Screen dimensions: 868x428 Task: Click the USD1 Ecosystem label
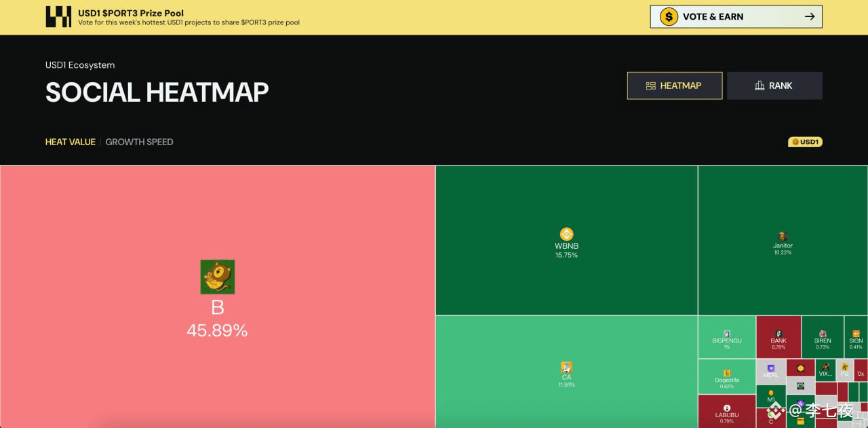point(80,65)
